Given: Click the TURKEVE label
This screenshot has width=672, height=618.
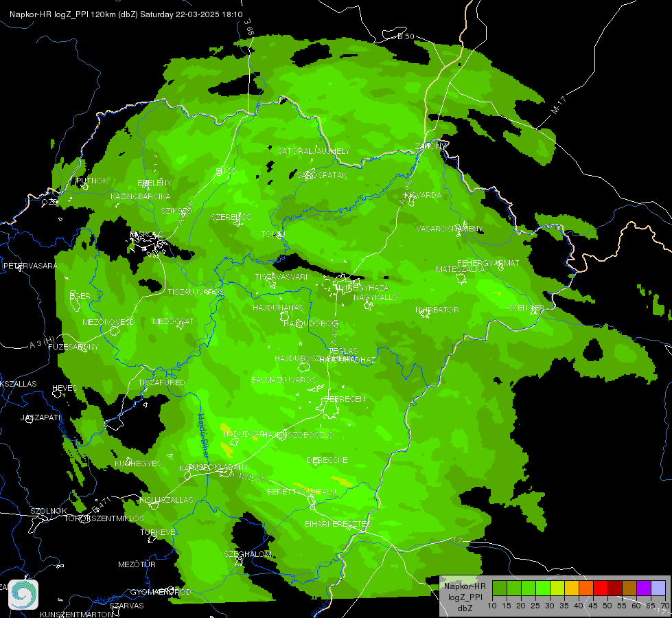Looking at the screenshot, I should pos(158,532).
